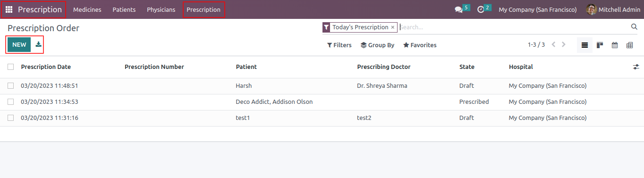Open the conversations chat icon
The height and width of the screenshot is (178, 644).
point(458,9)
